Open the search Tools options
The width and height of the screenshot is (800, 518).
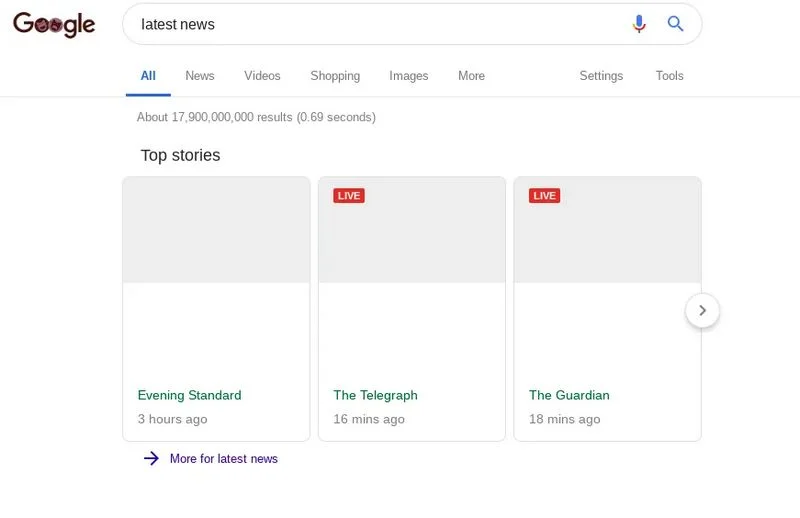(669, 76)
